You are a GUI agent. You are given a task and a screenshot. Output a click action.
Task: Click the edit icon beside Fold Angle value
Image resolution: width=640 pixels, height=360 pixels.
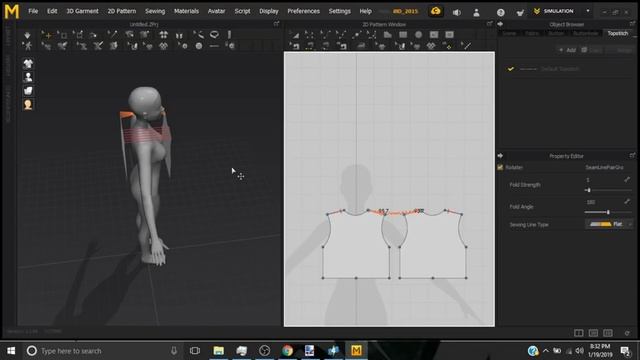click(x=627, y=202)
